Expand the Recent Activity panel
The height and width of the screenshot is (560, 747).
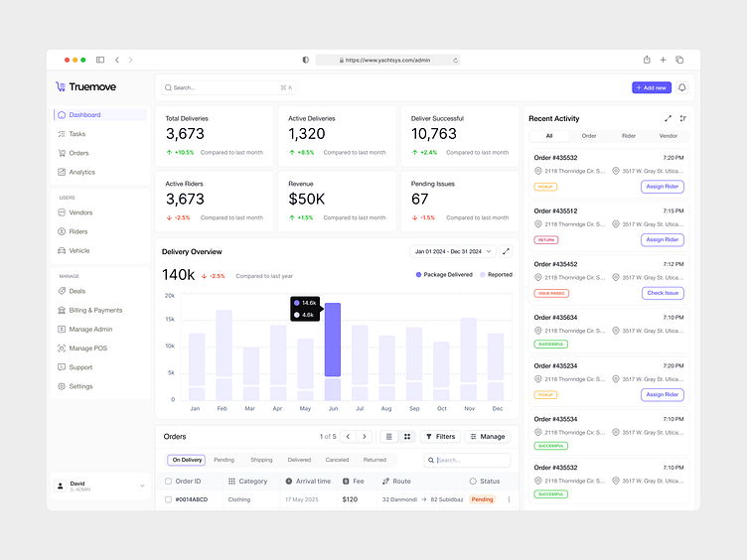pyautogui.click(x=668, y=118)
